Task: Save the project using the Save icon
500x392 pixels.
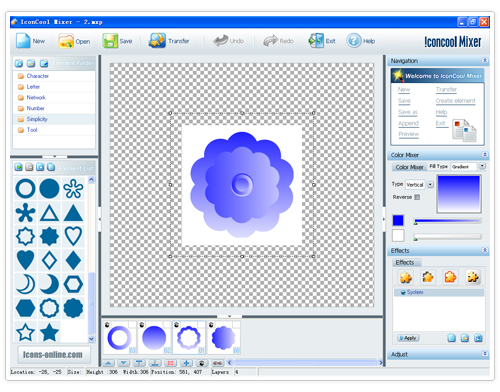Action: coord(110,41)
